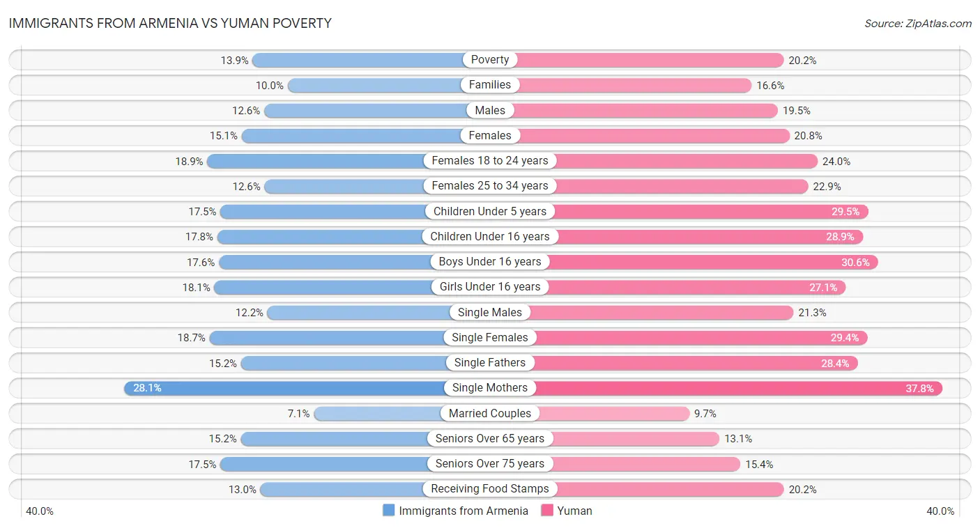The width and height of the screenshot is (980, 528).
Task: Select the Seniors Over 75 years label
Action: (x=490, y=464)
